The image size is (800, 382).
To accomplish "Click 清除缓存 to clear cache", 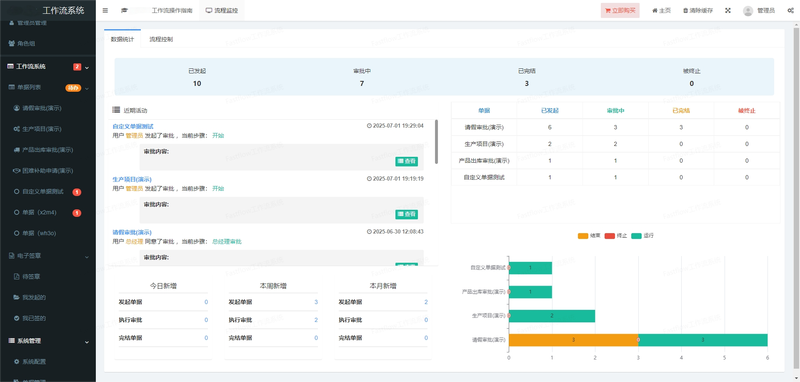I will pos(698,10).
